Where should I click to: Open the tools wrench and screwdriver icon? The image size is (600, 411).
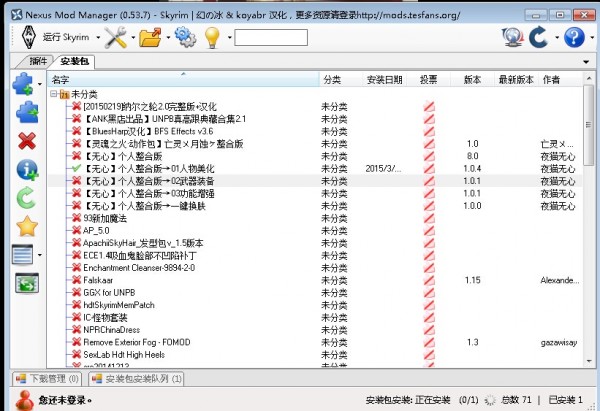click(x=116, y=37)
